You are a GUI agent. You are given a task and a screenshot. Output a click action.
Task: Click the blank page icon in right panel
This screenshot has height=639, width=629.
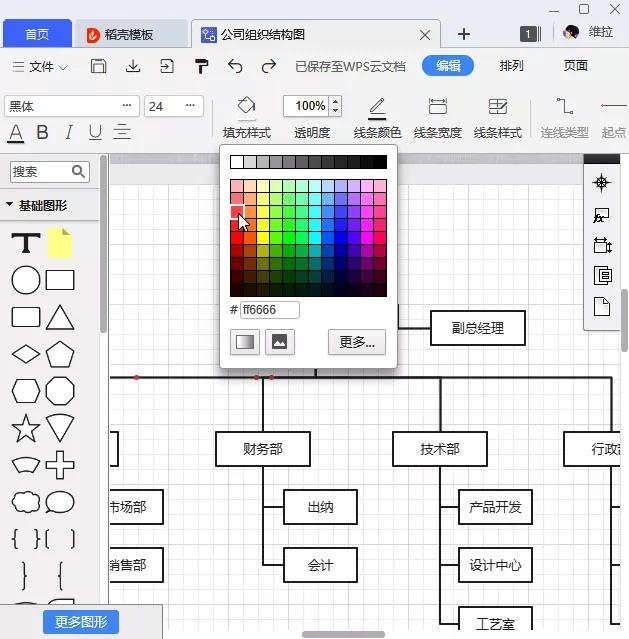pos(602,306)
